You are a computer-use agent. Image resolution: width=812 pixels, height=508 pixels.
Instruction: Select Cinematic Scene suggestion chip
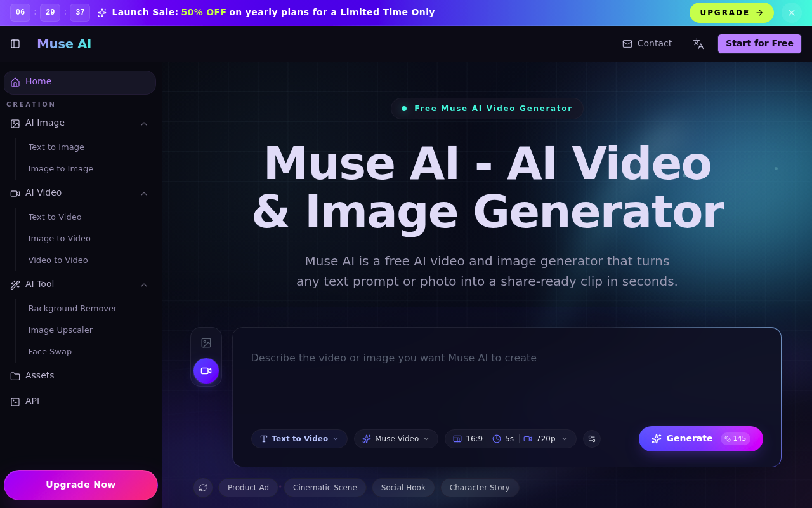(x=325, y=488)
